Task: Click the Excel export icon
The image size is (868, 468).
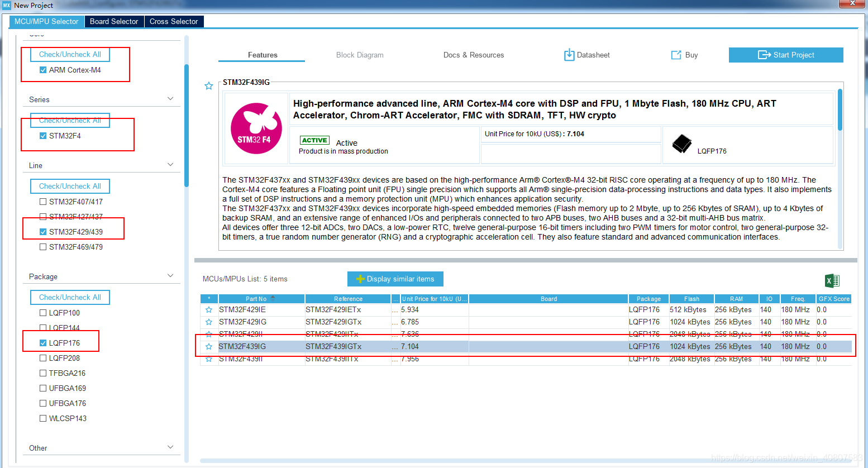Action: 832,280
